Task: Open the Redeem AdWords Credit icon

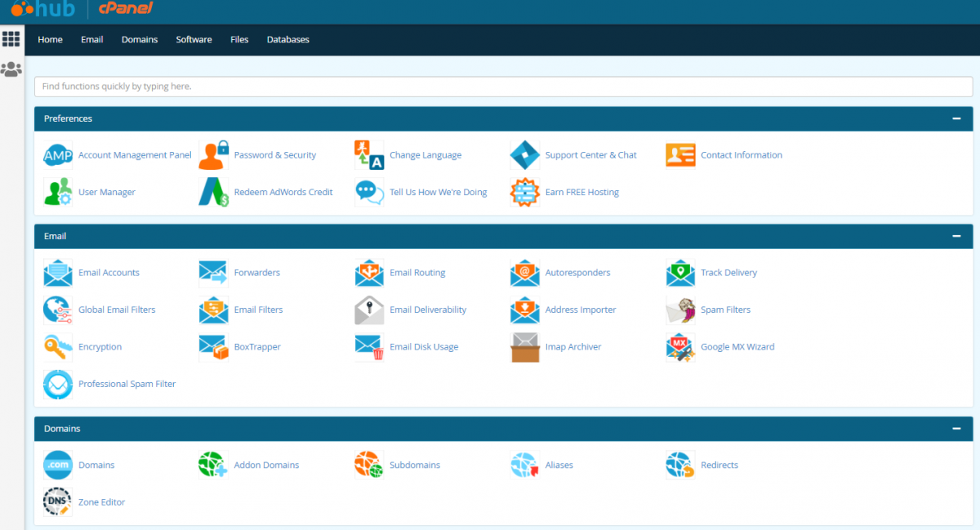Action: pos(214,192)
